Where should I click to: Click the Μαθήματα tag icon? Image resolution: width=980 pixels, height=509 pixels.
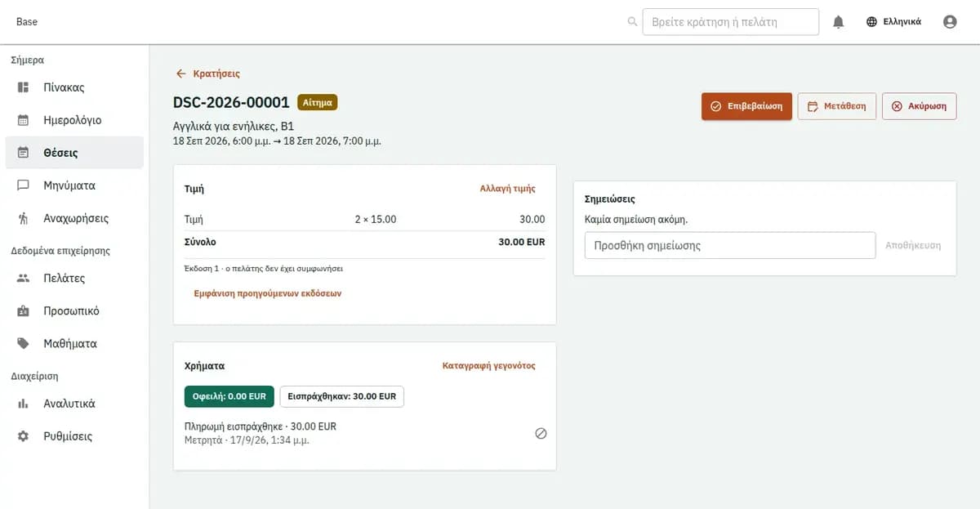[x=24, y=344]
